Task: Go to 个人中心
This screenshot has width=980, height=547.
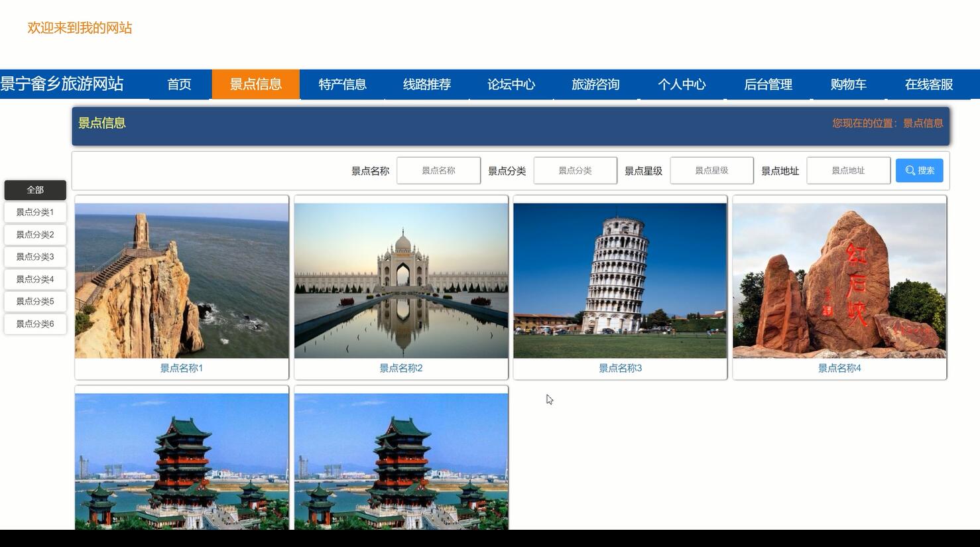Action: [682, 84]
